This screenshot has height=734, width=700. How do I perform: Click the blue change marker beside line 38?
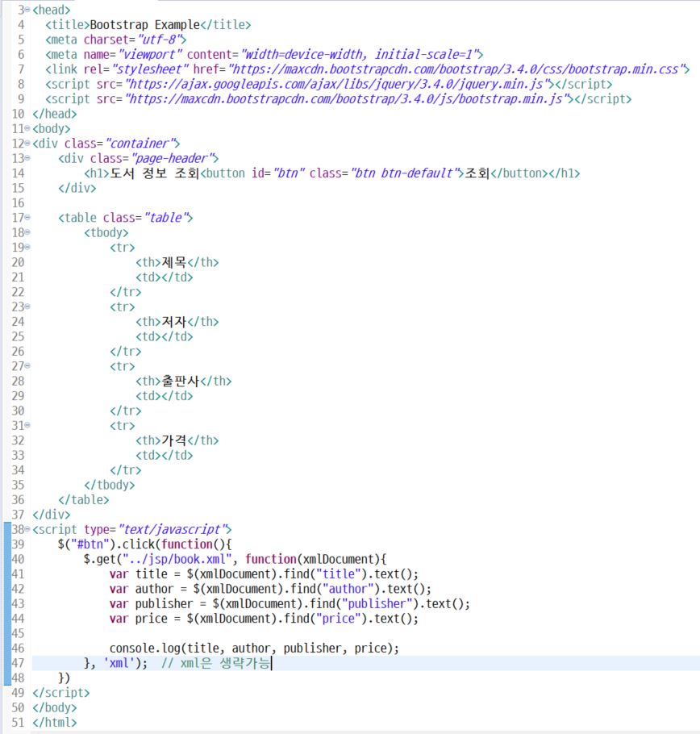pos(7,529)
